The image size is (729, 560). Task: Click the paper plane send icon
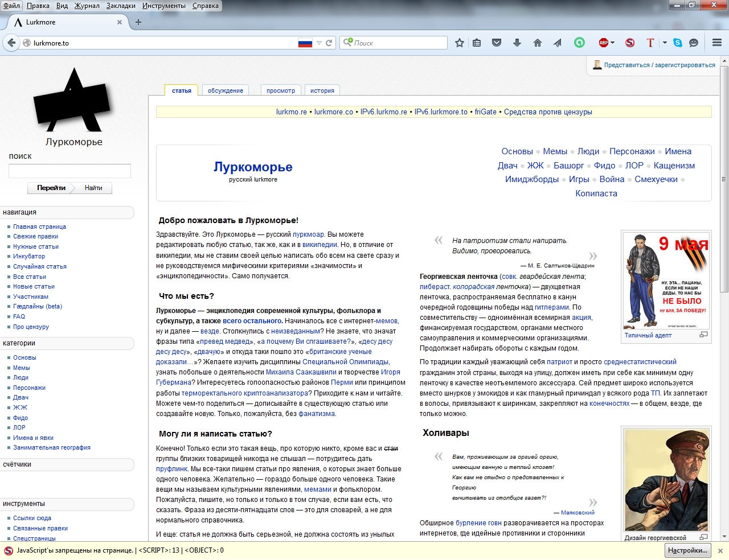(x=558, y=43)
